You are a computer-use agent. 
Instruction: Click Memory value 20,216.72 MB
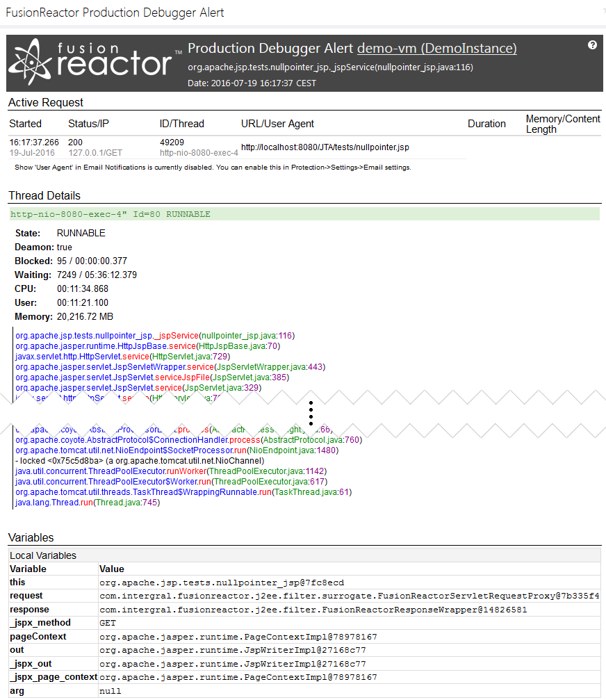tap(85, 316)
